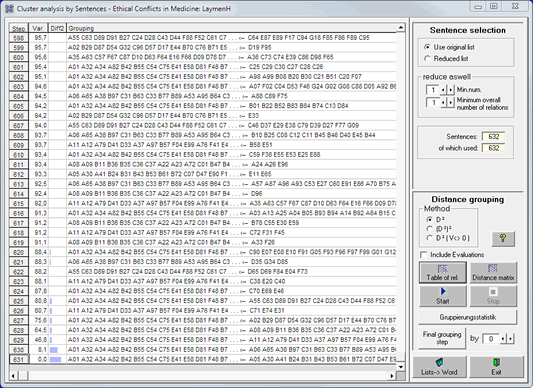
Task: Click the Var. column header
Action: tap(39, 28)
